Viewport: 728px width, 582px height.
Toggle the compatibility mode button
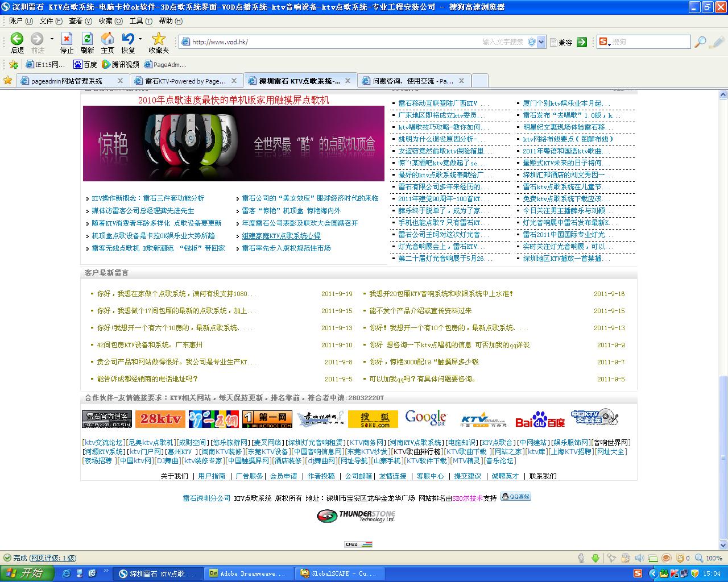(565, 42)
